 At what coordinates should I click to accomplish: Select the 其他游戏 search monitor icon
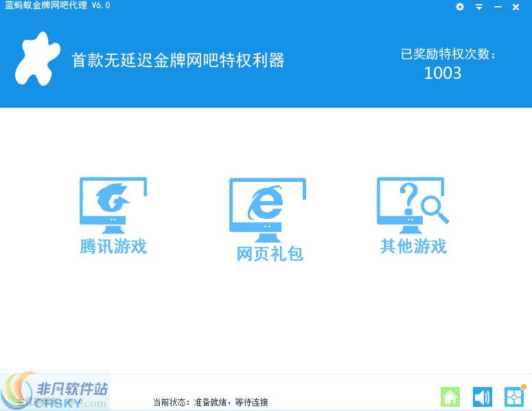pyautogui.click(x=413, y=206)
